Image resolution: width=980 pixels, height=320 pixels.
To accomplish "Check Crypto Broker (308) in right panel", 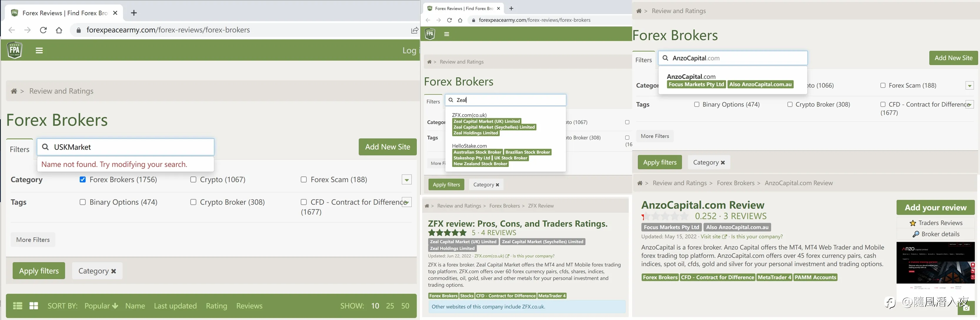I will coord(790,105).
